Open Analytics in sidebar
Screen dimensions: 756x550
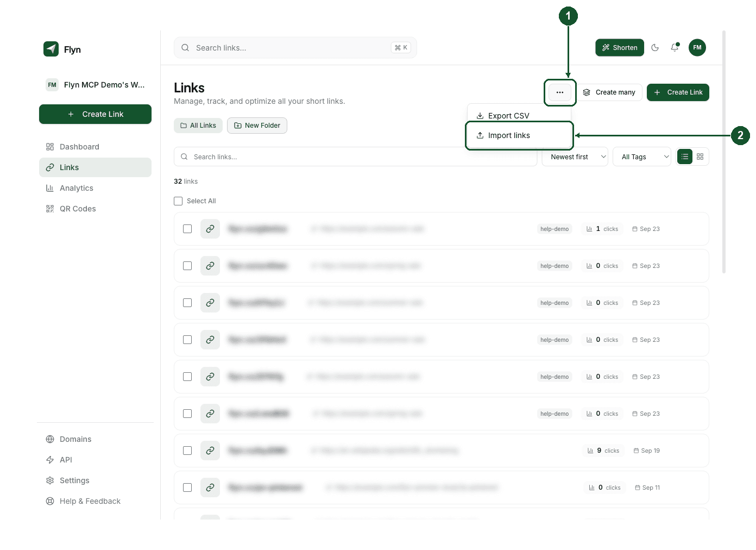click(x=95, y=188)
